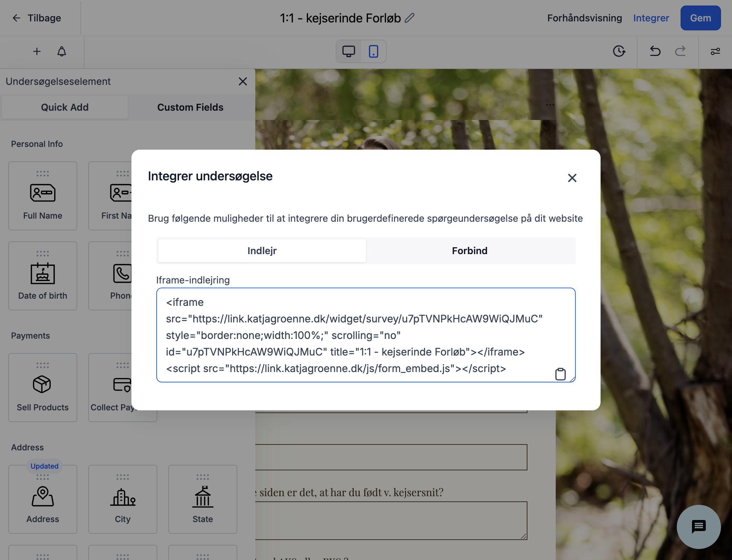
Task: Click the Integrer undersøgelse dialog title
Action: tap(210, 176)
